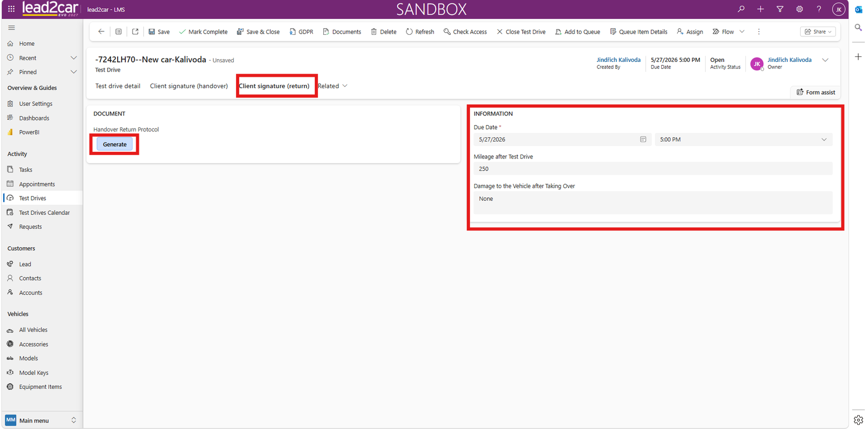The image size is (868, 429).
Task: Open advanced find filter icon
Action: pyautogui.click(x=780, y=9)
